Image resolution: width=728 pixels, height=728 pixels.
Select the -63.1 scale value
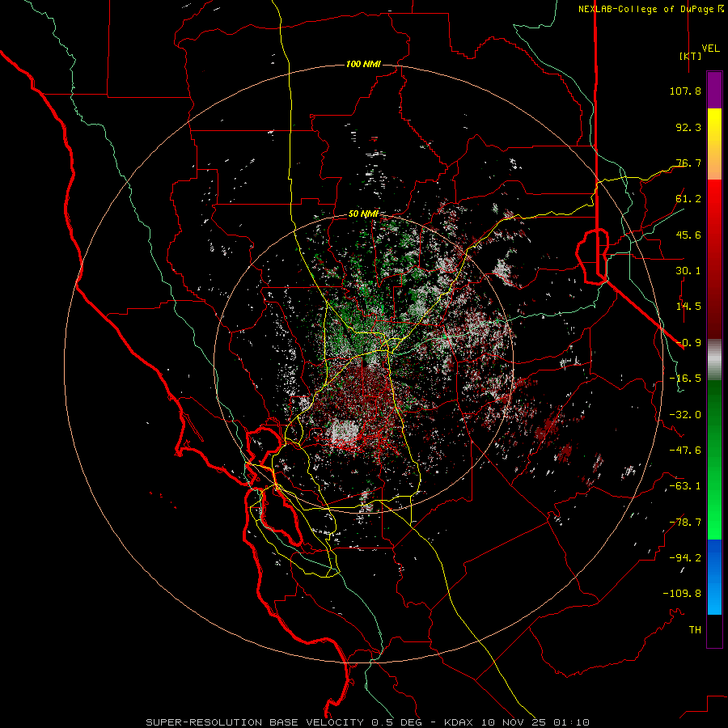click(685, 486)
